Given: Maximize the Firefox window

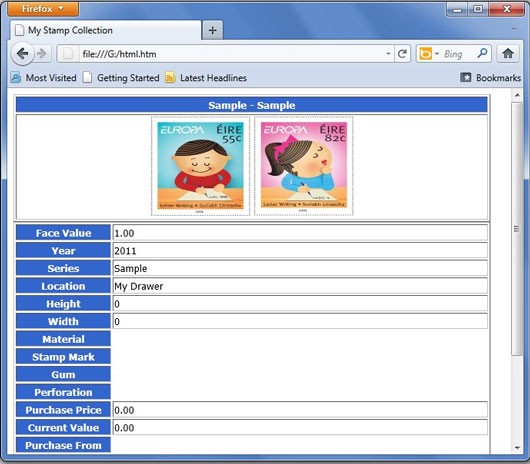Looking at the screenshot, I should tap(478, 9).
